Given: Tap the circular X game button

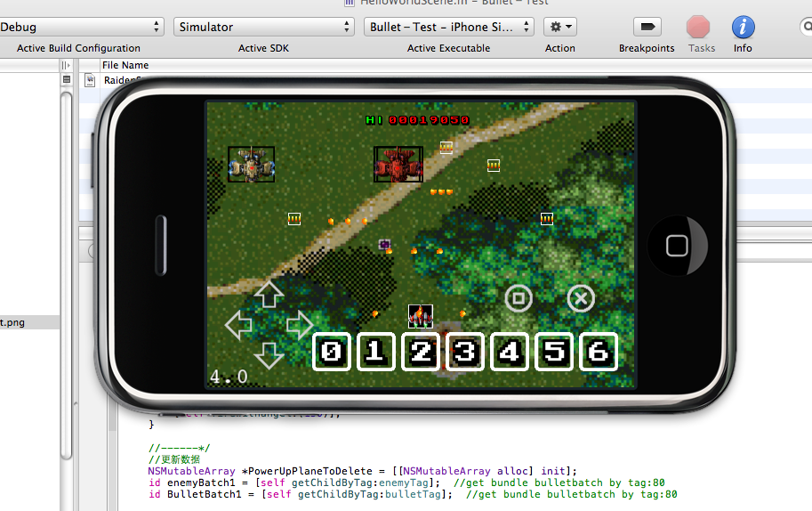Looking at the screenshot, I should tap(581, 298).
